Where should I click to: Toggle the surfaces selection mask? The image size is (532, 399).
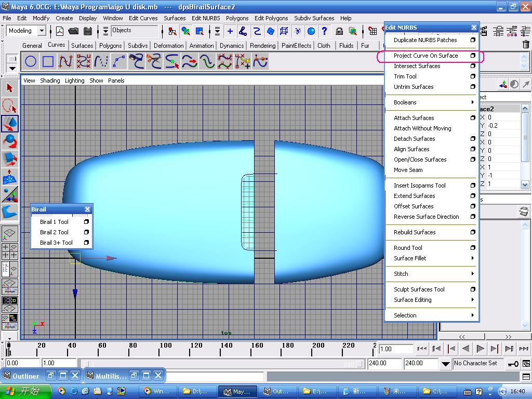(x=270, y=32)
